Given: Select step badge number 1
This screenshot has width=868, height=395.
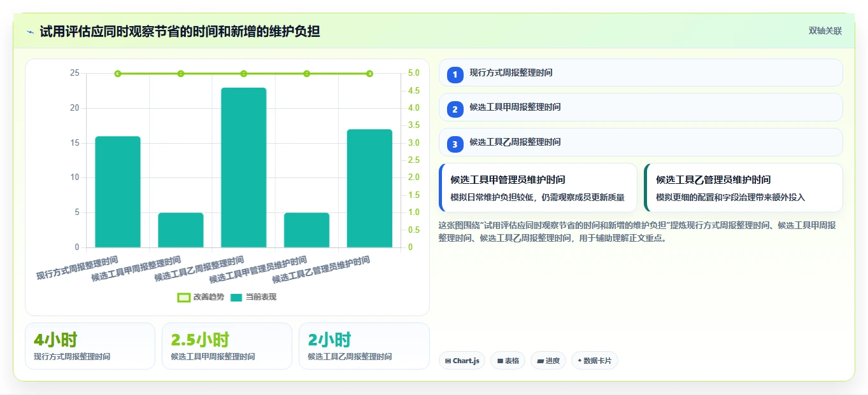Looking at the screenshot, I should click(x=455, y=75).
